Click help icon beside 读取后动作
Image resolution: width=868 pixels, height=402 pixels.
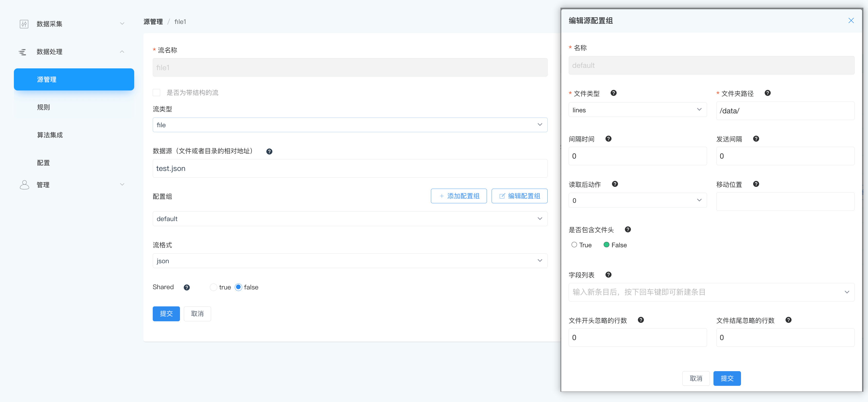click(614, 184)
